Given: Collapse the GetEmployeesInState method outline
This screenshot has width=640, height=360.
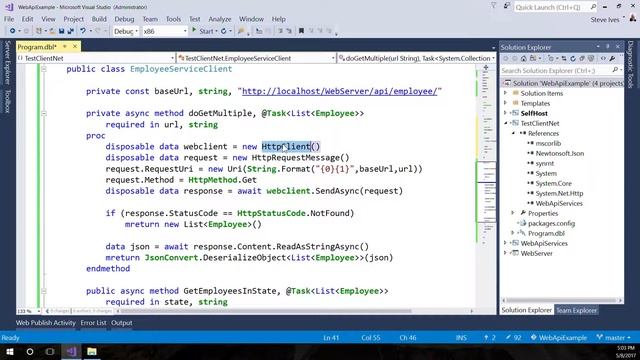Looking at the screenshot, I should pos(44,291).
